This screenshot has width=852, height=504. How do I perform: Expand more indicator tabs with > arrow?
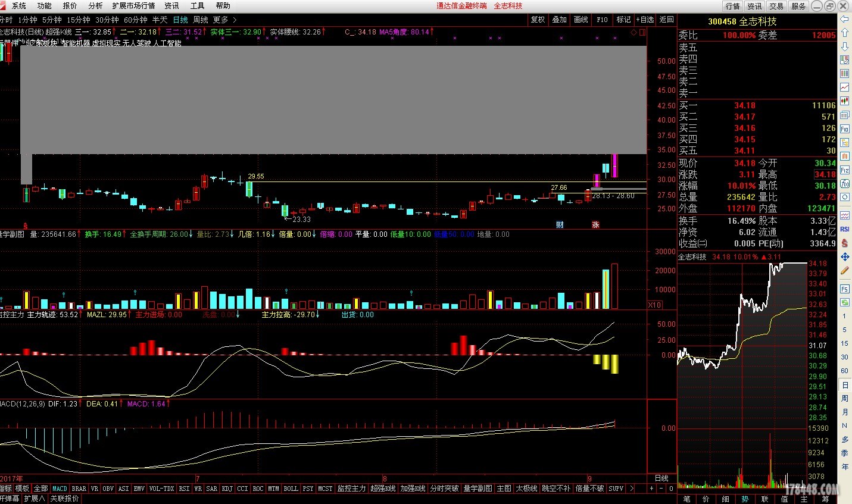(x=632, y=489)
